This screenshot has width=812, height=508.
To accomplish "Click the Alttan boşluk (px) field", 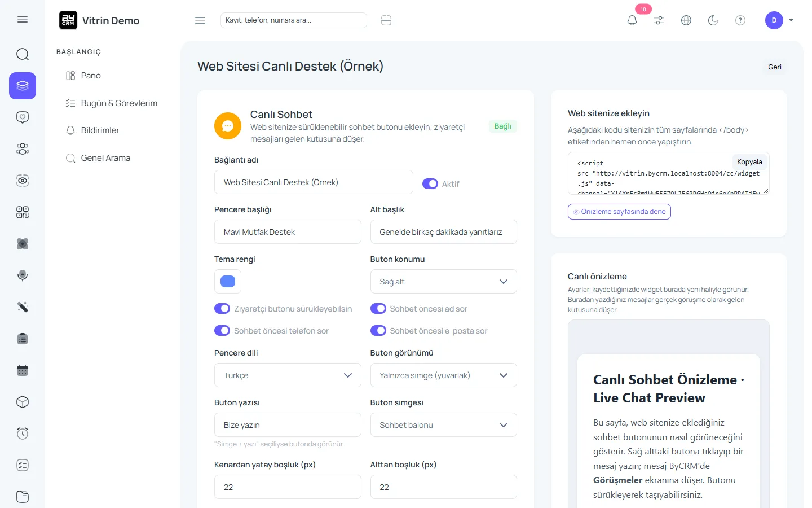I will click(x=444, y=487).
